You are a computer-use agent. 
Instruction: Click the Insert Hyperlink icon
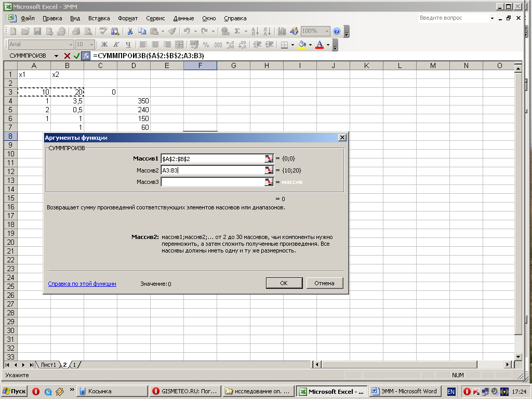click(x=225, y=31)
